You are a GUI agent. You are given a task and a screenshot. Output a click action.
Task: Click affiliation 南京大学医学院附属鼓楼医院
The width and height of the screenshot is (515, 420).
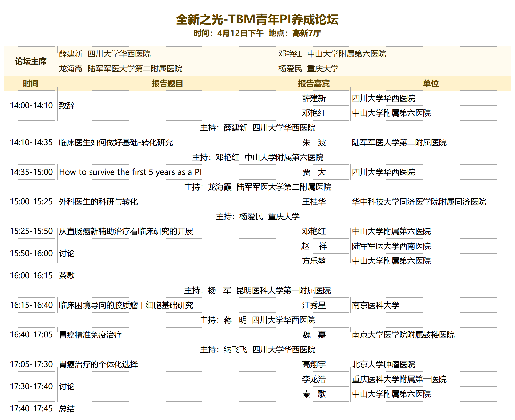click(x=403, y=335)
